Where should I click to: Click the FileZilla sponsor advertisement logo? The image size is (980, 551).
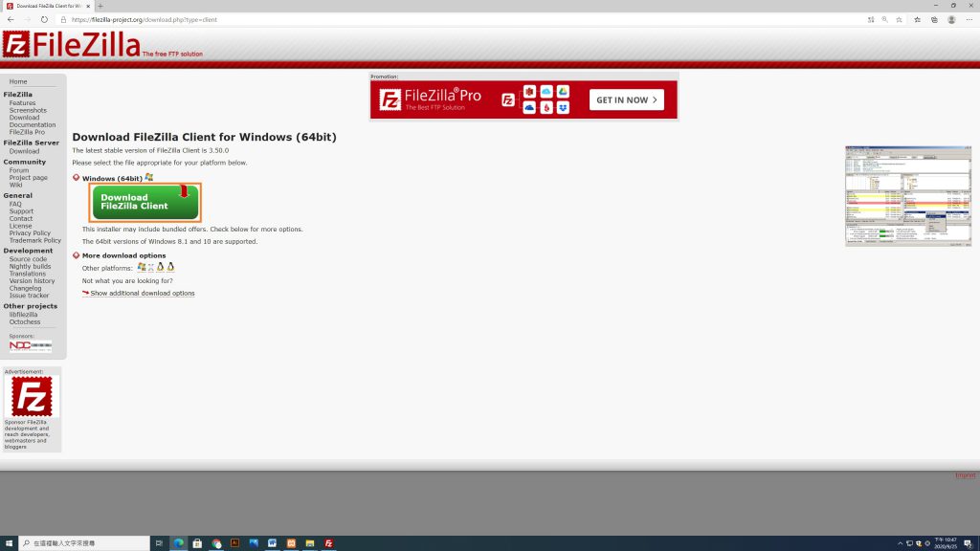point(32,397)
